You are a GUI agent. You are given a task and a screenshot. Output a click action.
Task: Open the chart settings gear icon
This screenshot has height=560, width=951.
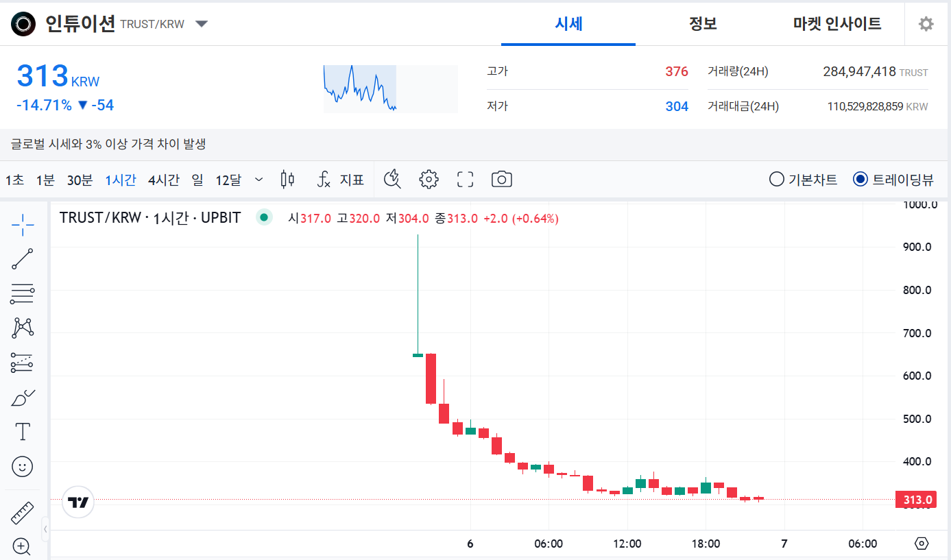pos(429,179)
